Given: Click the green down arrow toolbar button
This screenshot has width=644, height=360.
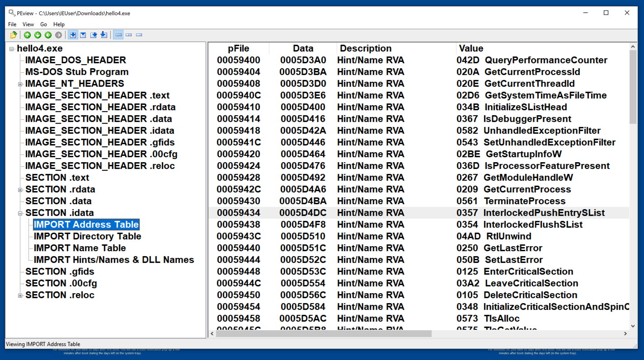Looking at the screenshot, I should [x=38, y=35].
